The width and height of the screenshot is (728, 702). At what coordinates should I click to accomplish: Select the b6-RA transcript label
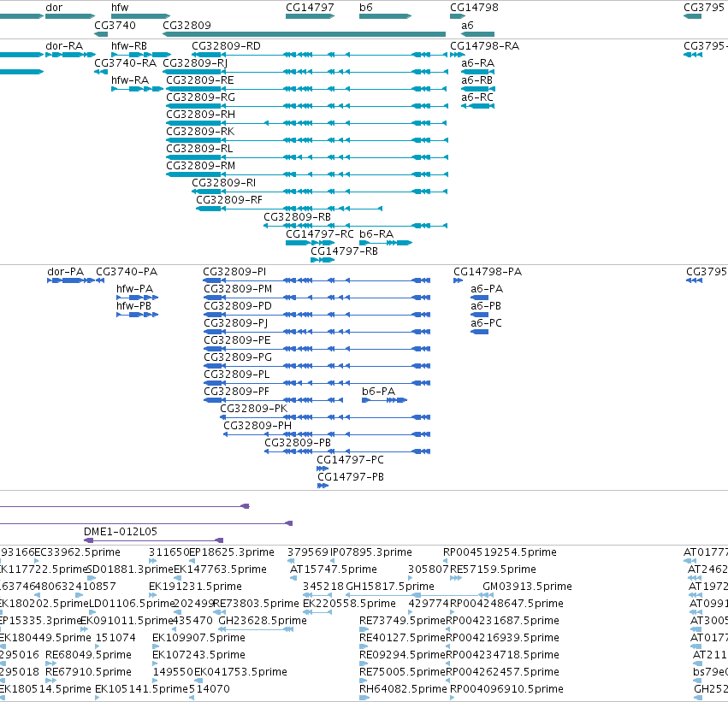pos(376,234)
